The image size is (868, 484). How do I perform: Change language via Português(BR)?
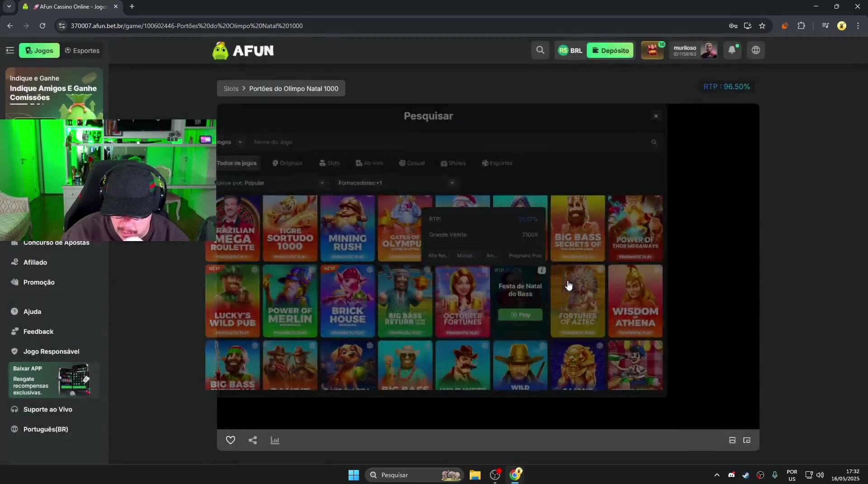point(46,429)
